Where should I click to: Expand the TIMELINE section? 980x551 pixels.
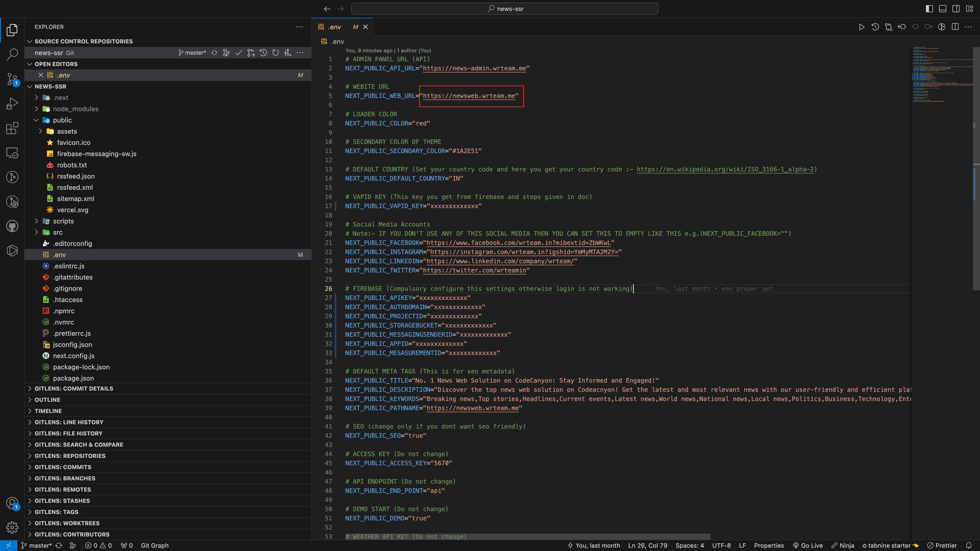[x=48, y=411]
